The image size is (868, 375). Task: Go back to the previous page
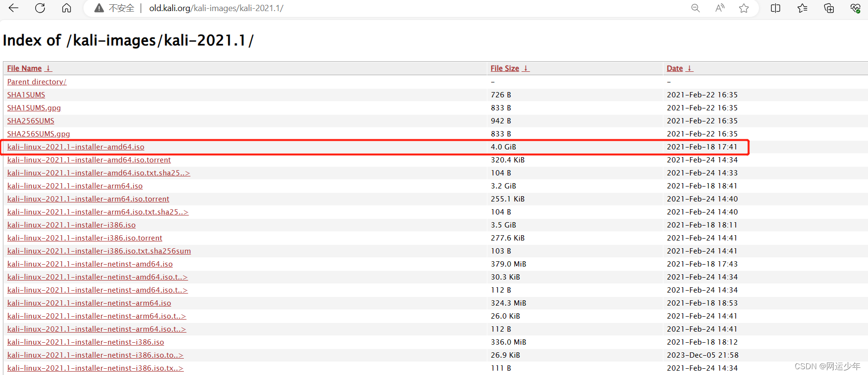[x=14, y=8]
